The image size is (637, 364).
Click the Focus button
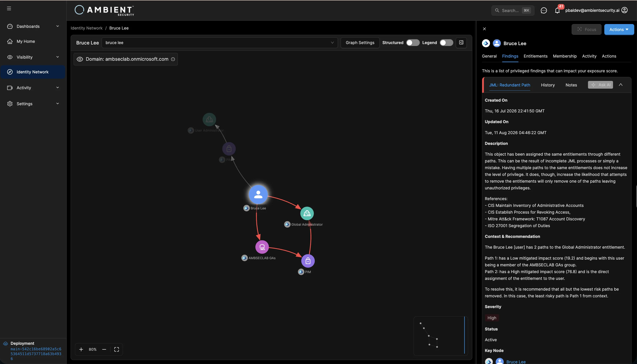(x=587, y=30)
